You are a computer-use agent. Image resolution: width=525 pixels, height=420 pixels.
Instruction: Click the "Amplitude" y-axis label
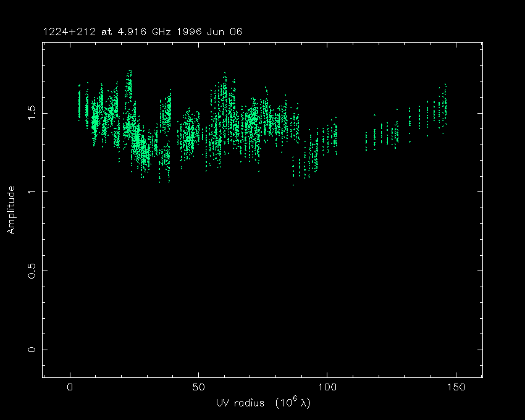pyautogui.click(x=10, y=211)
